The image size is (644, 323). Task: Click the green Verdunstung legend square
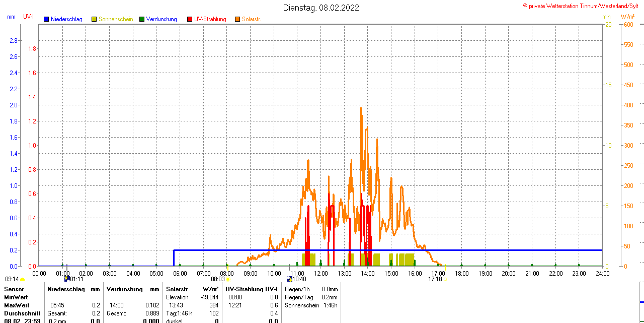[142, 19]
